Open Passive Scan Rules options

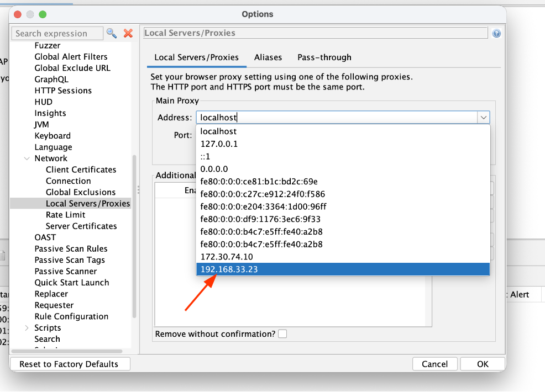click(x=71, y=248)
